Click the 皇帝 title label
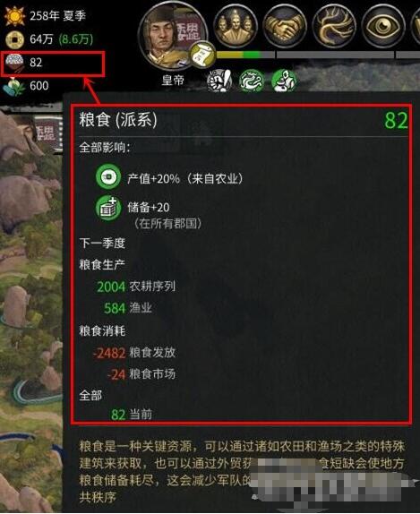 point(173,80)
